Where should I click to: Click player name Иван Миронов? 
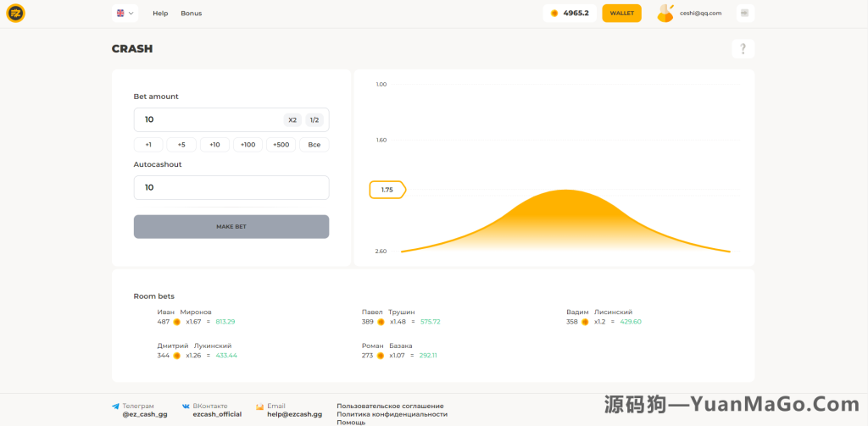coord(184,312)
